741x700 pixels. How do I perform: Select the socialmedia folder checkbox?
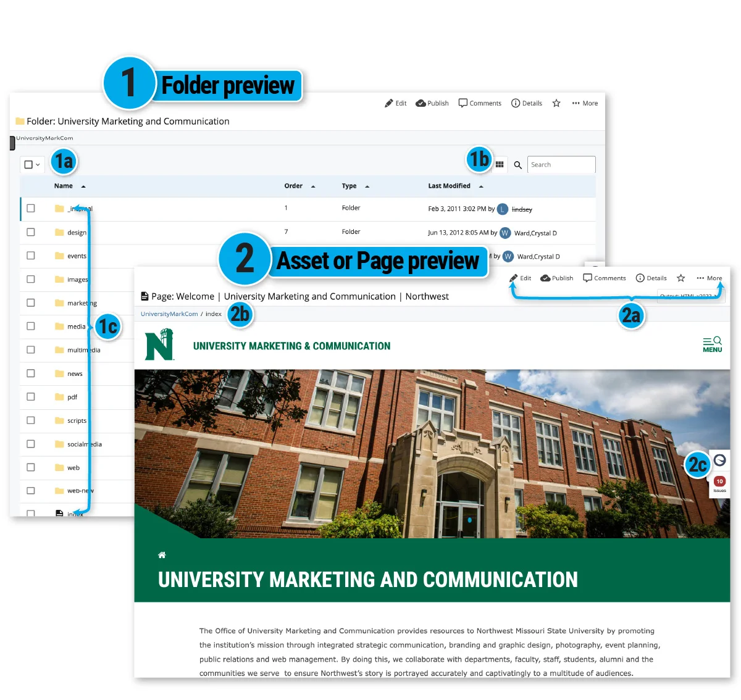[x=31, y=444]
